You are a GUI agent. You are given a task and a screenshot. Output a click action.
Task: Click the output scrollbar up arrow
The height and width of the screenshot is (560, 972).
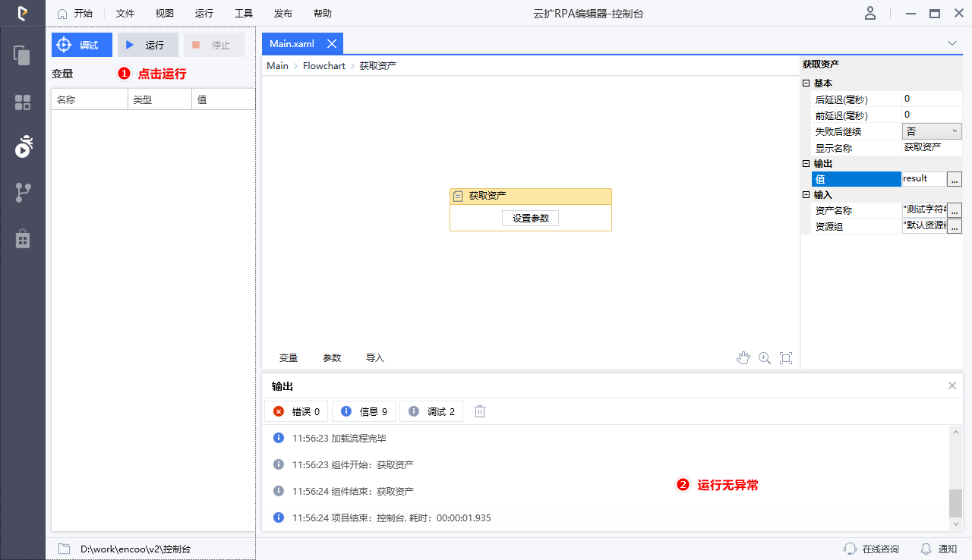coord(955,433)
